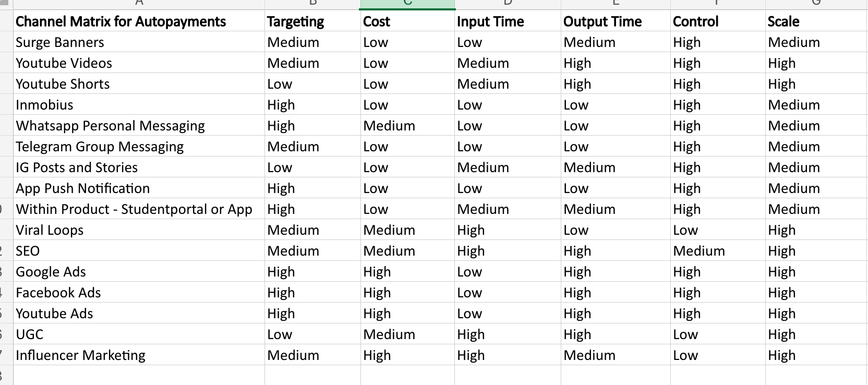
Task: Select the Cost value for Facebook Ads
Action: coord(377,293)
